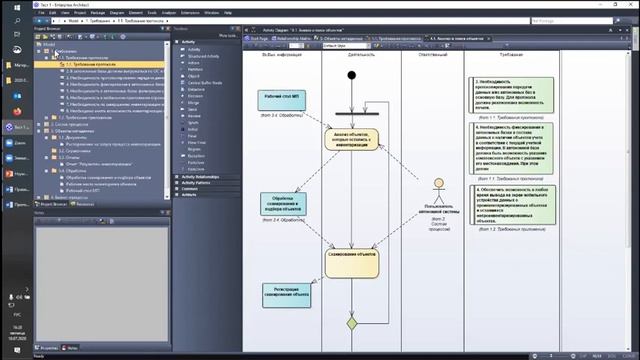The image size is (640, 360).
Task: Expand Activity Patterns toolbox group
Action: (x=177, y=183)
